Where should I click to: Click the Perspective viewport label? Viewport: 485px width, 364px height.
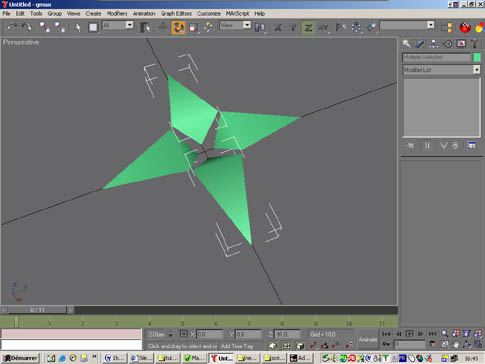pyautogui.click(x=21, y=42)
